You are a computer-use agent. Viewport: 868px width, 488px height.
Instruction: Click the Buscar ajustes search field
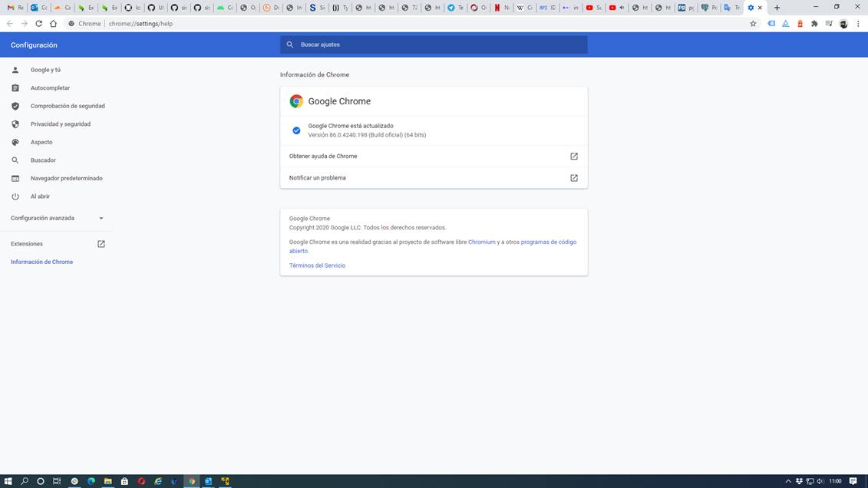tap(434, 45)
